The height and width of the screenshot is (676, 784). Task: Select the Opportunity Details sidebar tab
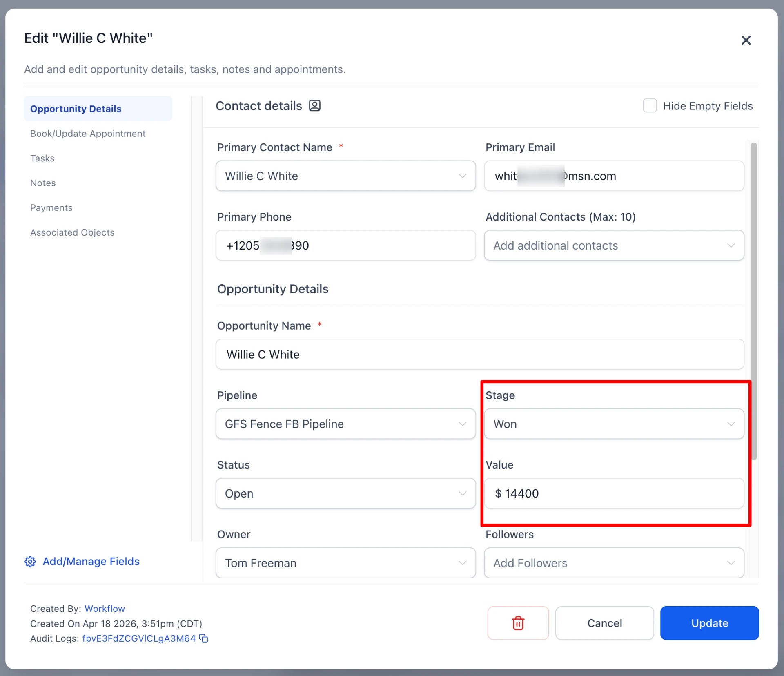(98, 109)
